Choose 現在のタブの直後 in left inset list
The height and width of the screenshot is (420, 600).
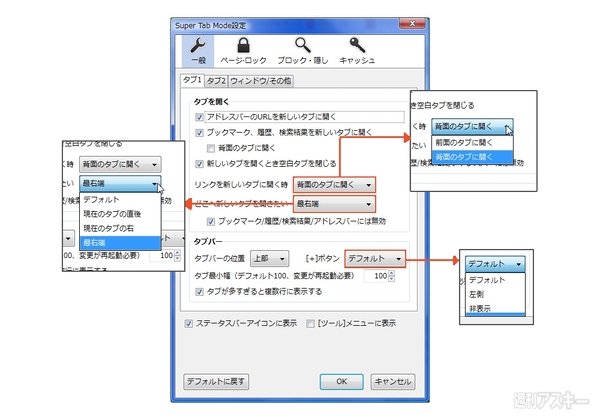click(x=120, y=214)
